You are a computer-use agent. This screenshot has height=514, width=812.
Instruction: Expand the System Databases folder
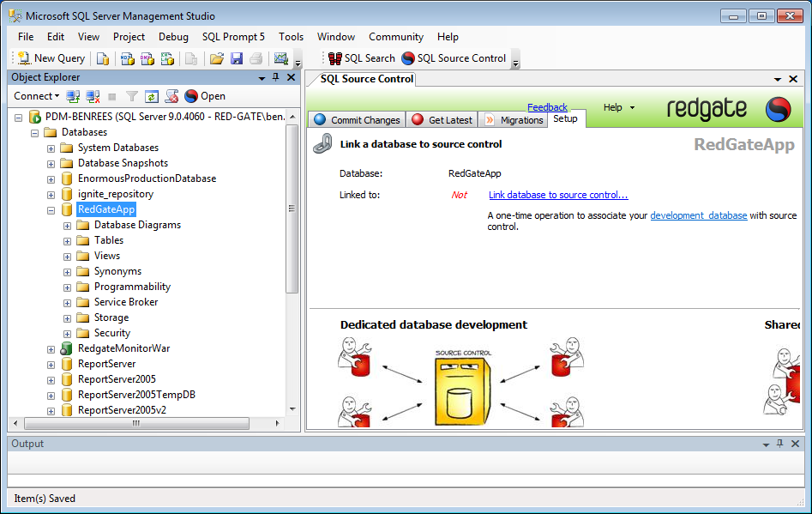point(51,148)
